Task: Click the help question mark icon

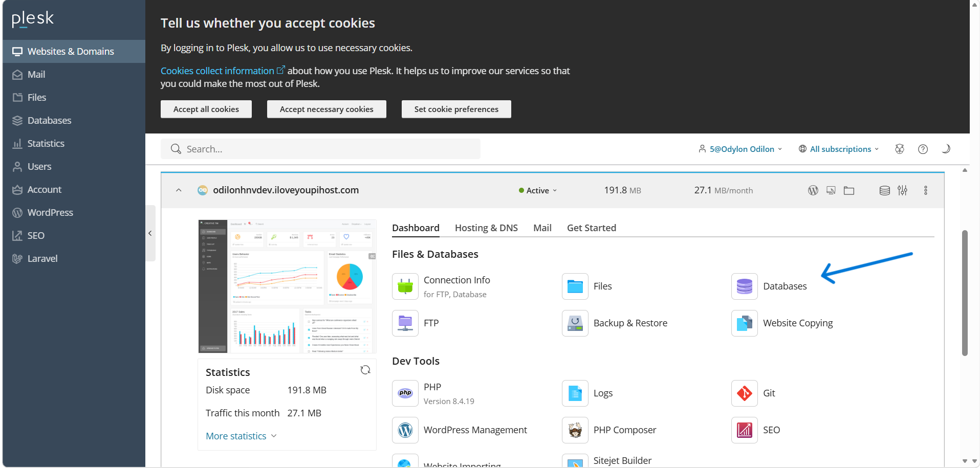Action: [x=923, y=149]
